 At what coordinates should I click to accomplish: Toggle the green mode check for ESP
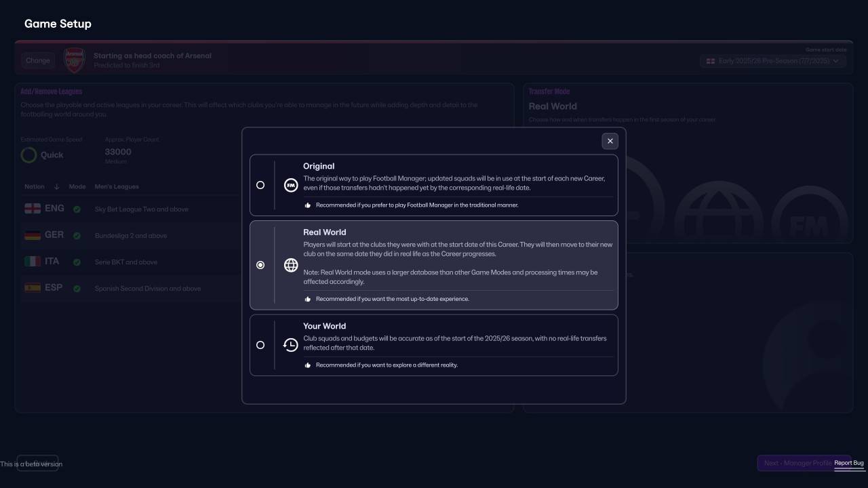point(77,289)
